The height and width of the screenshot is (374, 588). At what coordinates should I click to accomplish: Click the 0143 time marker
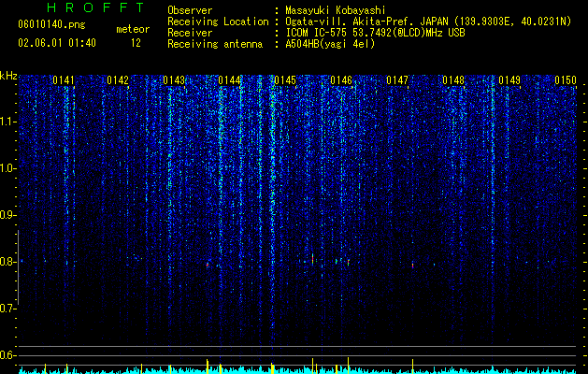(x=174, y=80)
